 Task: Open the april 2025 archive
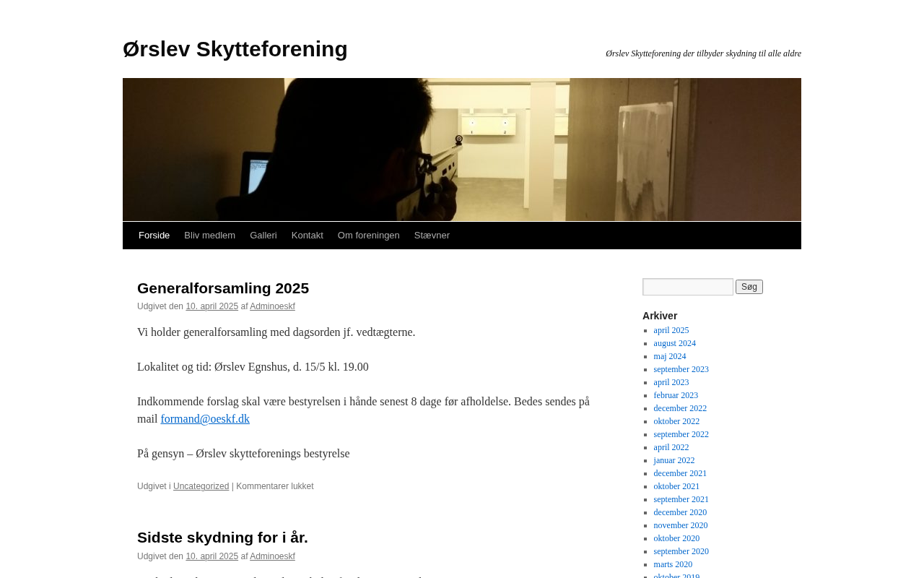[x=671, y=330]
